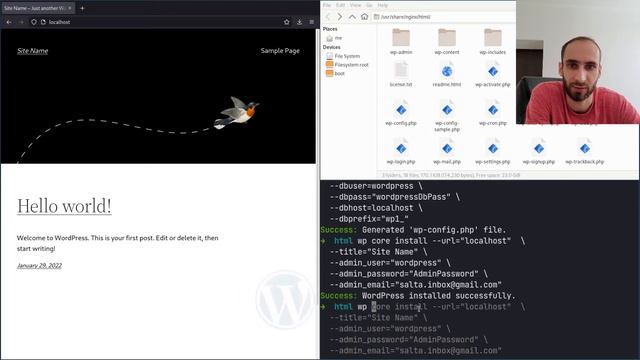Viewport: 640px width, 360px height.
Task: Select the wp-settings.php file
Action: coord(493,152)
